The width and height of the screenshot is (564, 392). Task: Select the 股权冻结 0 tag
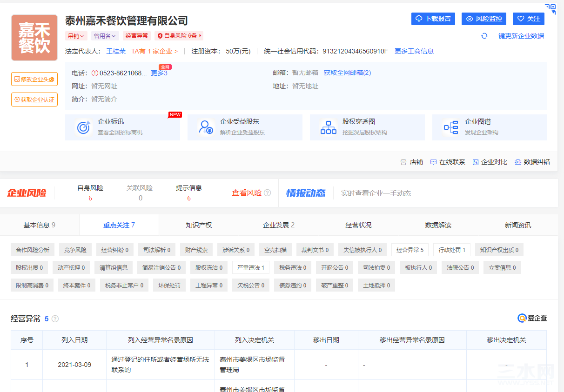pyautogui.click(x=209, y=267)
